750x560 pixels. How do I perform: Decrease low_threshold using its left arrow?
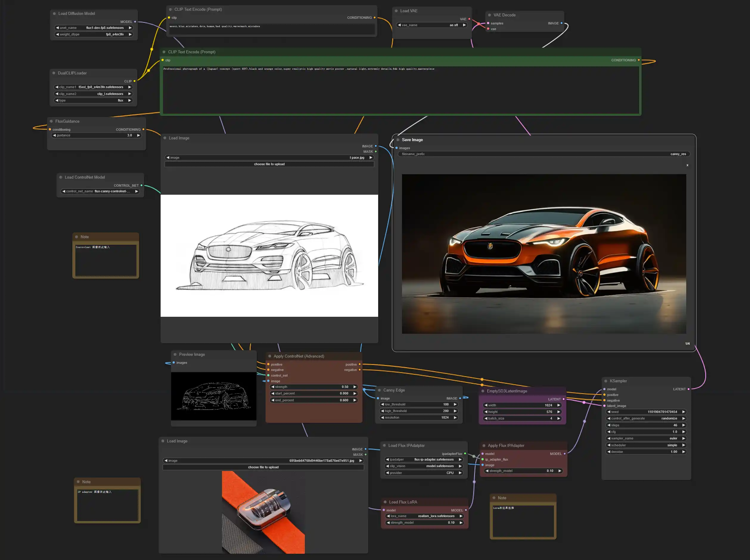383,404
